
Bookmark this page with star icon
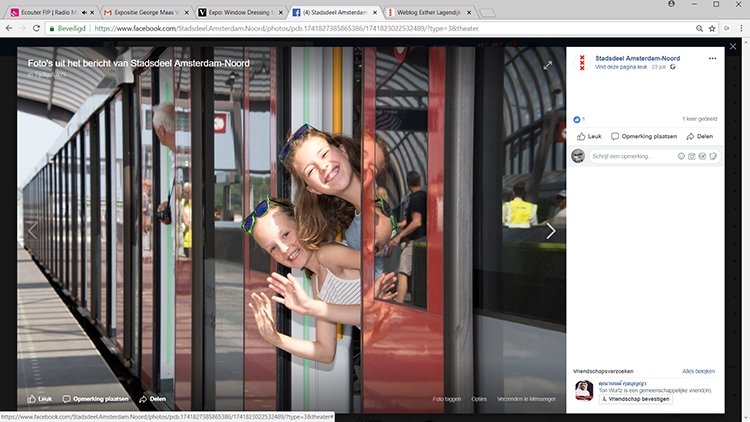(712, 29)
